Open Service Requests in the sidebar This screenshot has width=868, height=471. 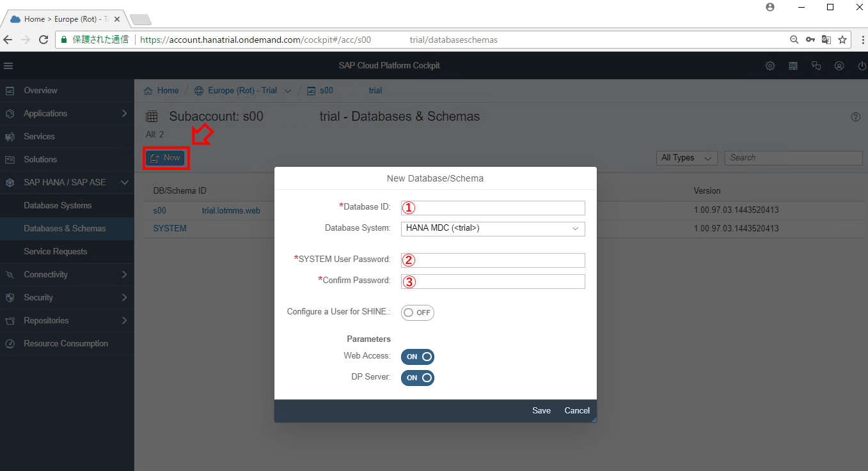pos(67,252)
